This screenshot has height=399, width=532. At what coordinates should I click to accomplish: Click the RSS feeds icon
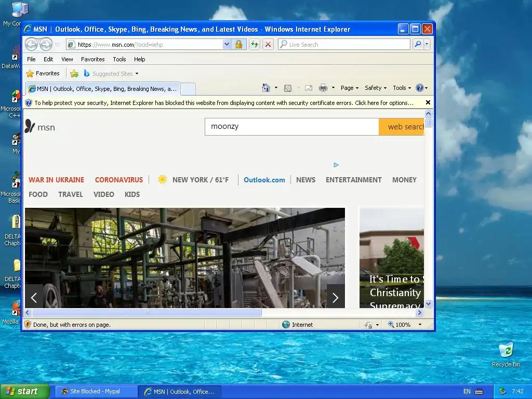288,88
